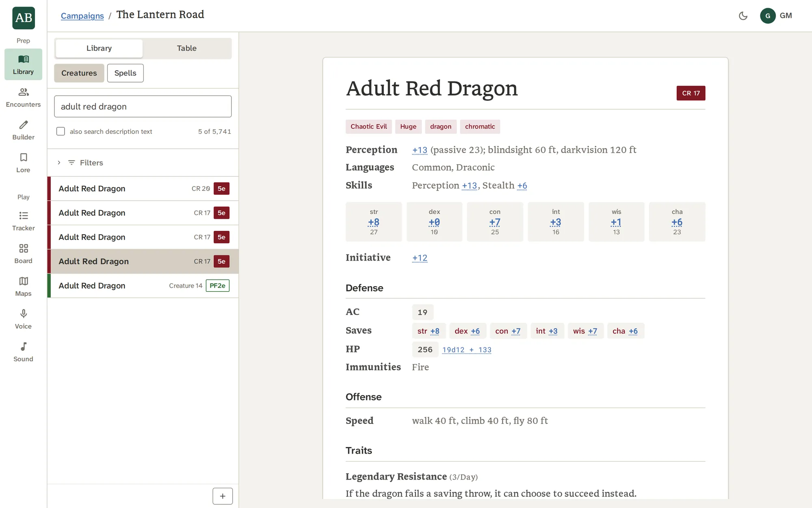Click the chromatic tag

coord(480,127)
